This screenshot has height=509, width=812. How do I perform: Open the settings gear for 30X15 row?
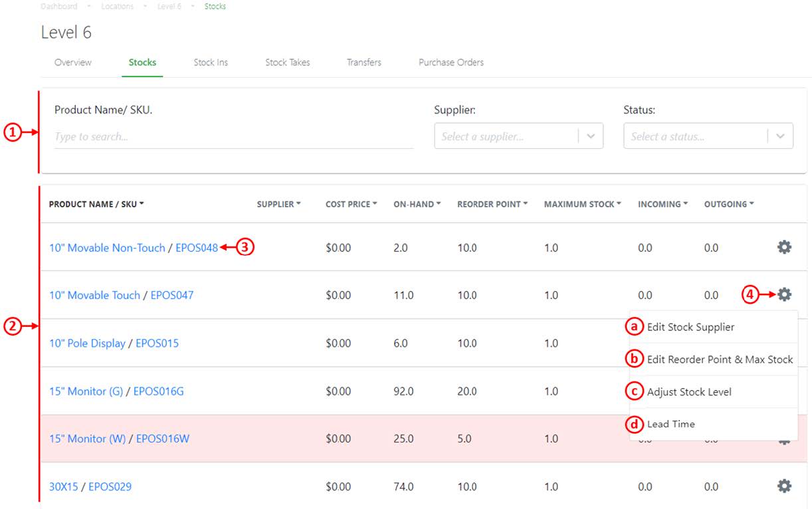pos(784,486)
